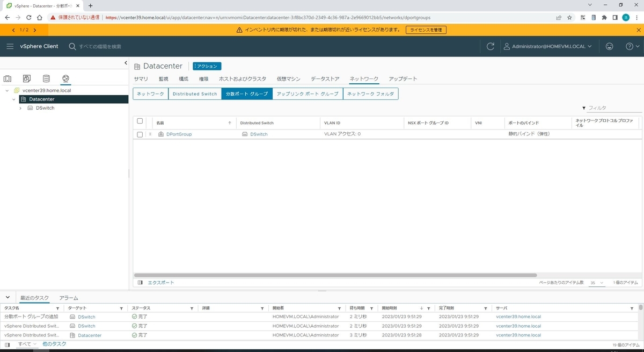The width and height of the screenshot is (644, 352).
Task: Switch to アップリンク ポート グループ sub-tab
Action: [308, 94]
